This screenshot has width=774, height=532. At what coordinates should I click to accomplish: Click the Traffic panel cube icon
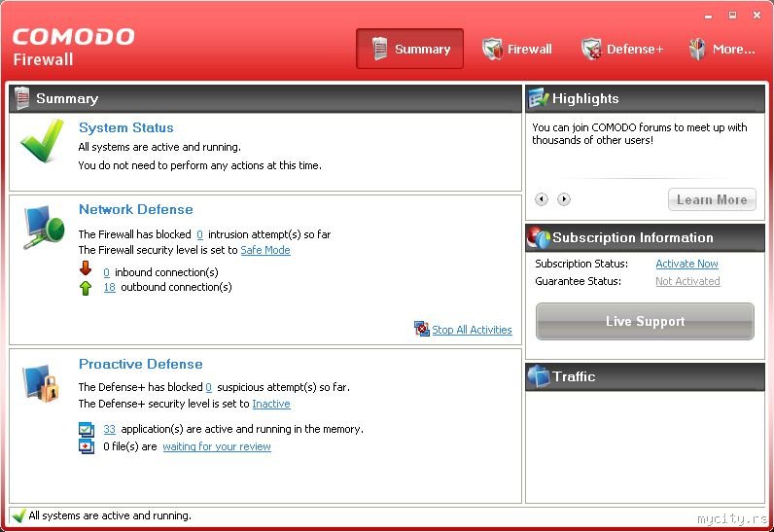[539, 376]
